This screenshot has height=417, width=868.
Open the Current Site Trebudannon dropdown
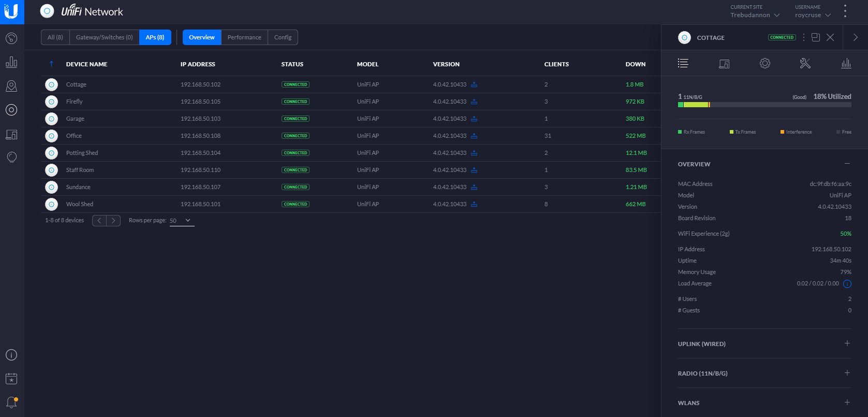[755, 15]
